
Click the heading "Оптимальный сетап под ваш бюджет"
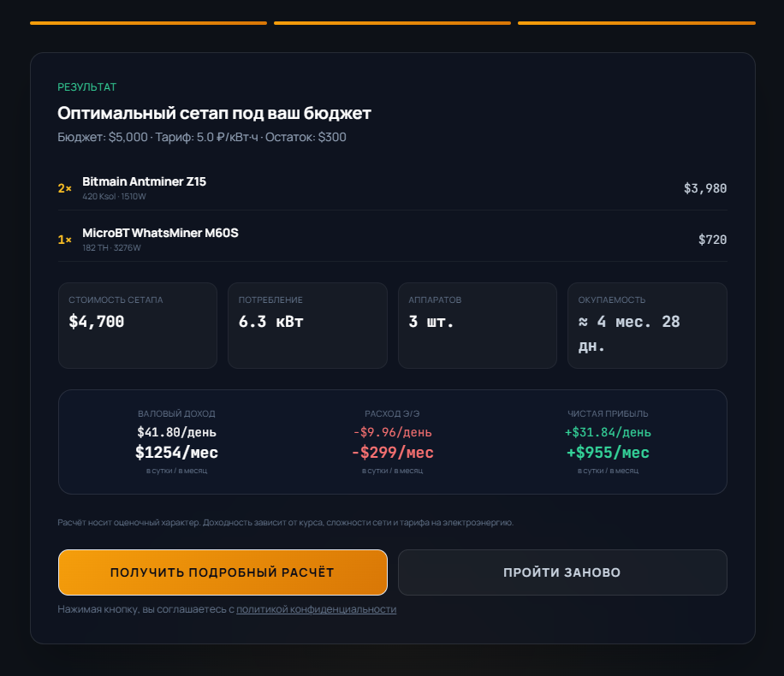214,114
